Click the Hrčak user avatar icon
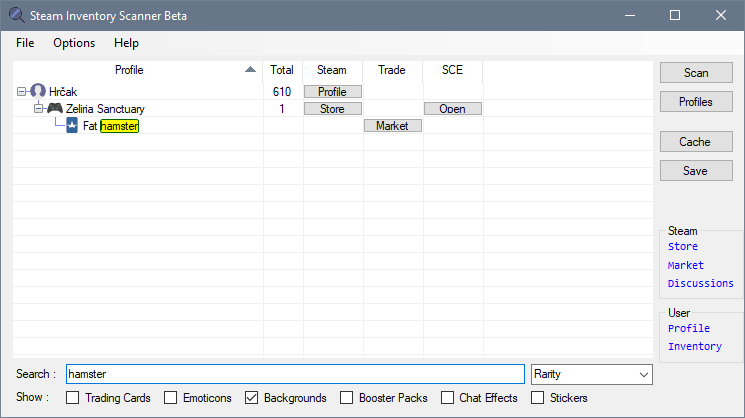Viewport: 745px width, 418px height. [38, 91]
